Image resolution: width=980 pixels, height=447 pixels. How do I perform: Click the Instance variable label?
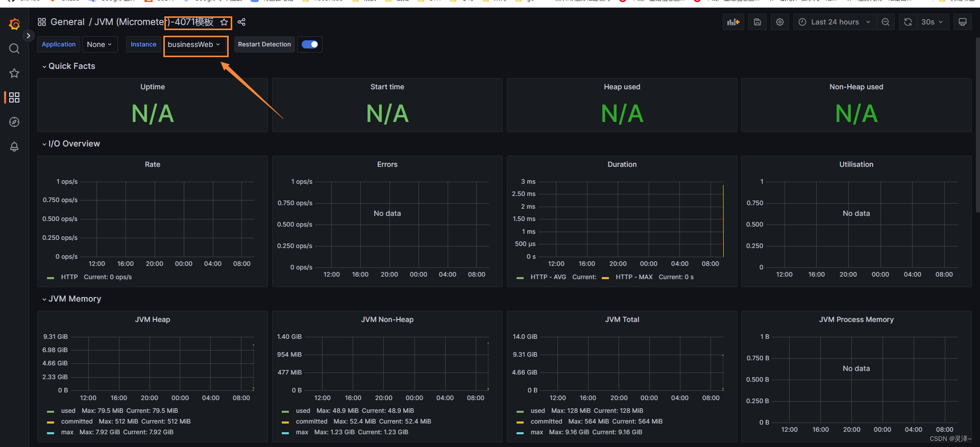pos(143,44)
